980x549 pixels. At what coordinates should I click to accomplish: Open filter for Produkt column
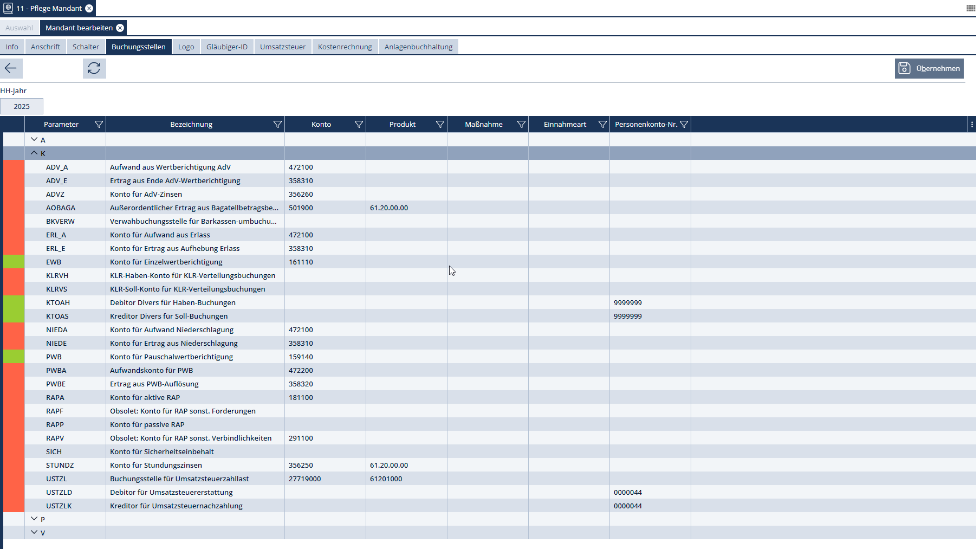click(440, 125)
